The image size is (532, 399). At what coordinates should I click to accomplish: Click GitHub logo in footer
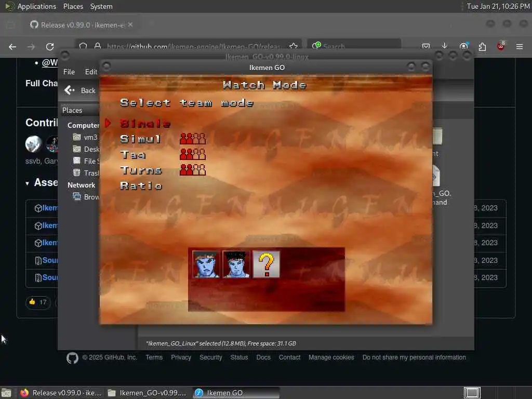pos(72,357)
